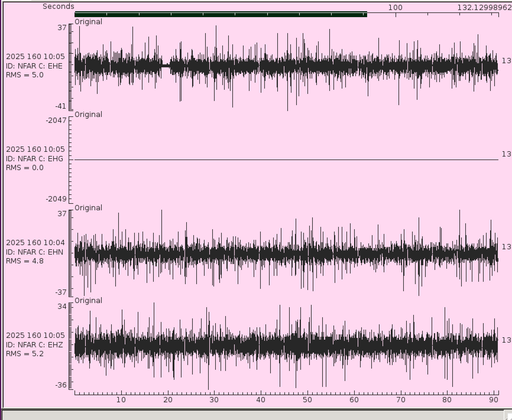
Task: Click the 'ID: NFAR C: EHE' label
Action: [x=34, y=66]
